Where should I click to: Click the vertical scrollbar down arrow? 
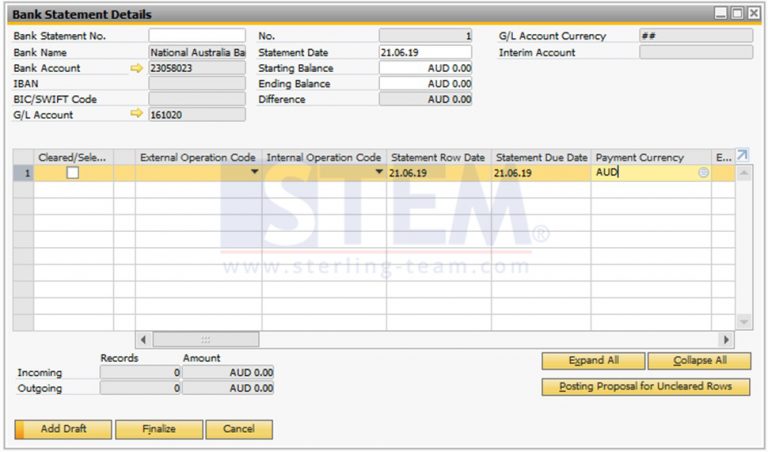pyautogui.click(x=744, y=322)
